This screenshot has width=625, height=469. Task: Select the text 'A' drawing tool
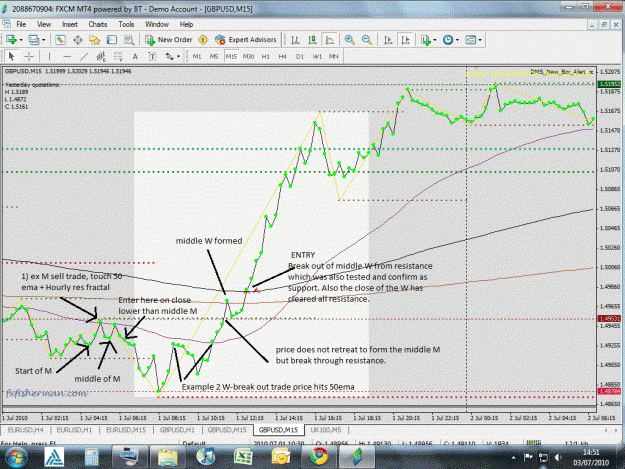click(x=135, y=57)
